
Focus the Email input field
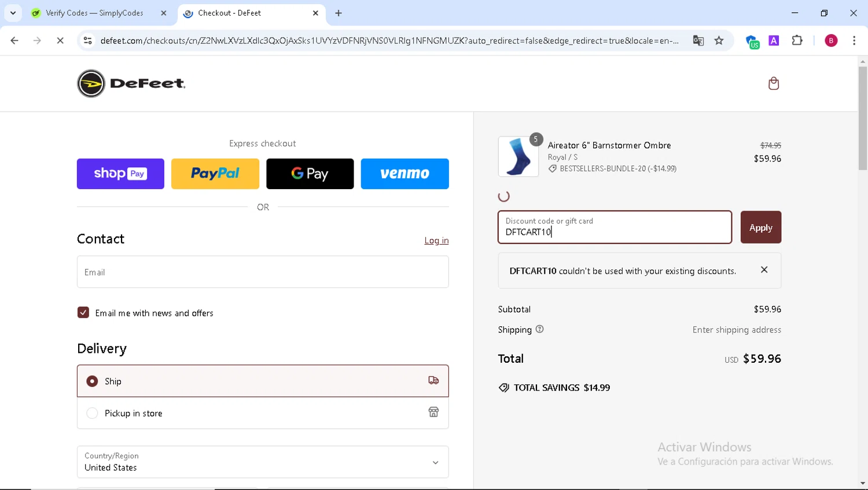pyautogui.click(x=263, y=272)
